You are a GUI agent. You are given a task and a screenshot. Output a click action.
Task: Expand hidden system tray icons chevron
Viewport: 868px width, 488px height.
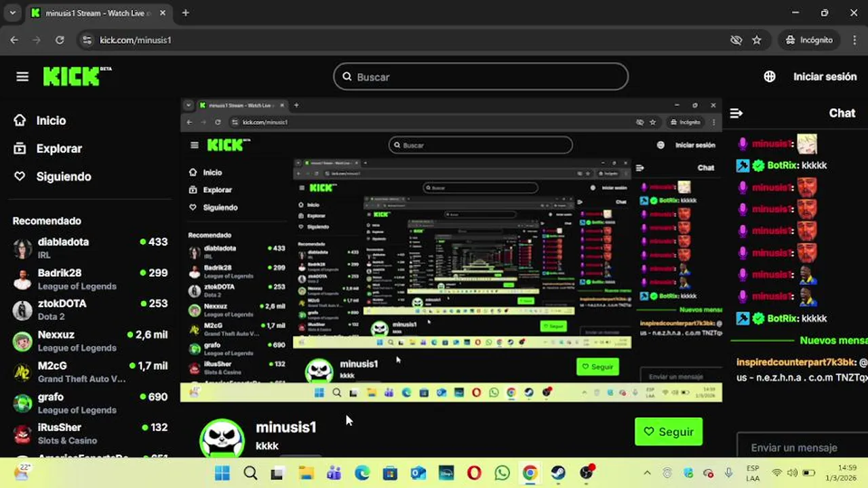coord(647,473)
